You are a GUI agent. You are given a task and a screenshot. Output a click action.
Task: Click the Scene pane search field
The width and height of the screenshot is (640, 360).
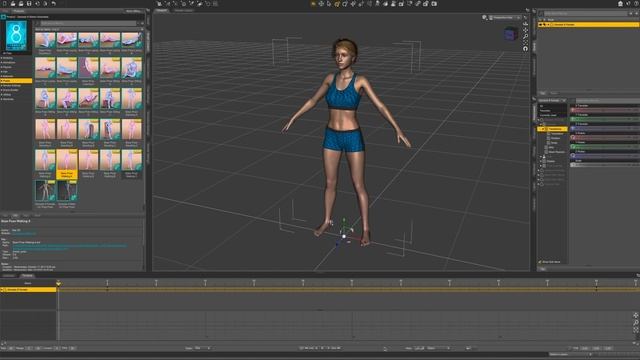(586, 13)
